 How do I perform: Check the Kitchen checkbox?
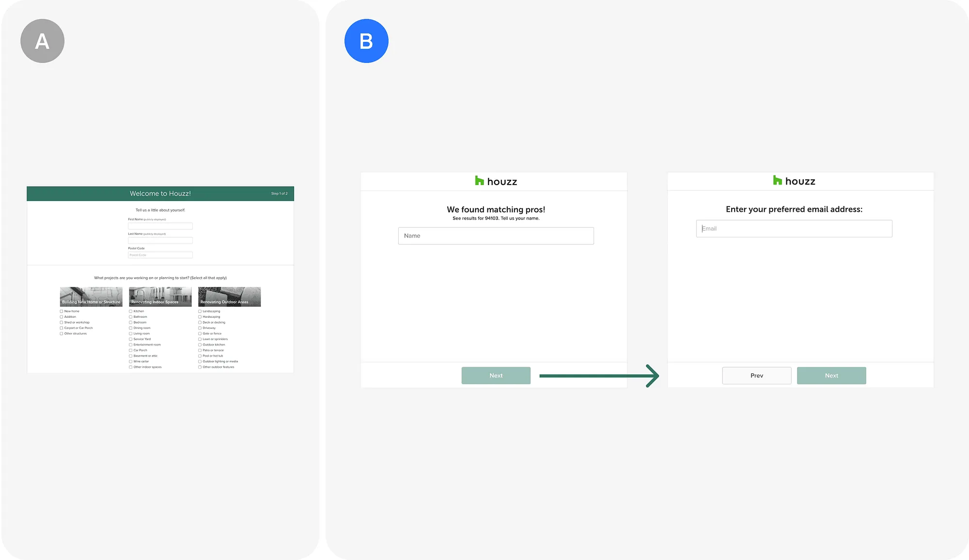131,311
